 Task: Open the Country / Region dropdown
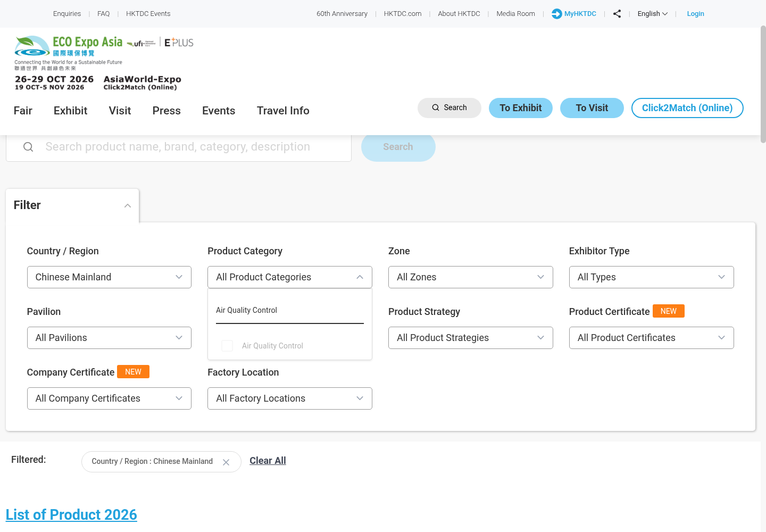pos(109,277)
